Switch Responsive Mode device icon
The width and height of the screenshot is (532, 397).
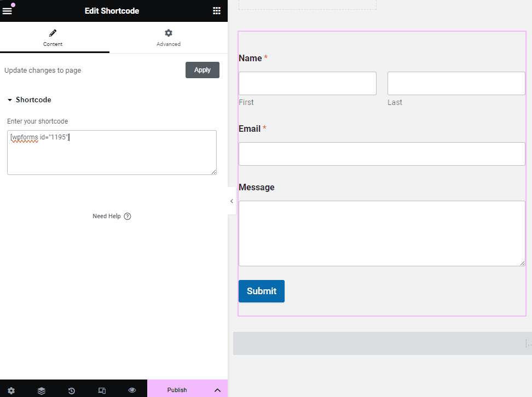pos(102,390)
